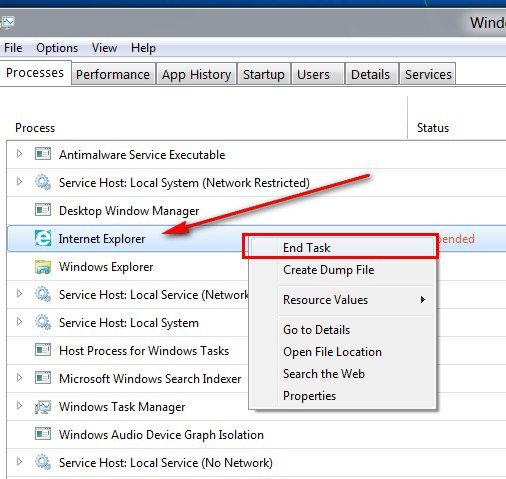
Task: Choose End Task in context menu
Action: click(x=342, y=248)
